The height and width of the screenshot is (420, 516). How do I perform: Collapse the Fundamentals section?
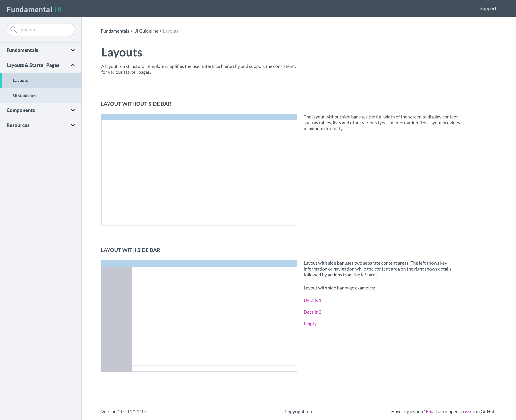tap(73, 50)
